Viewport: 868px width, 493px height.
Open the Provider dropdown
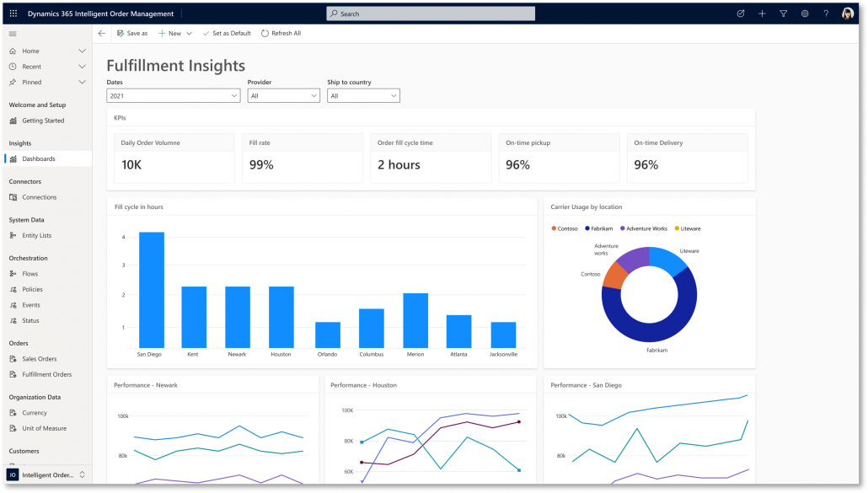coord(284,95)
